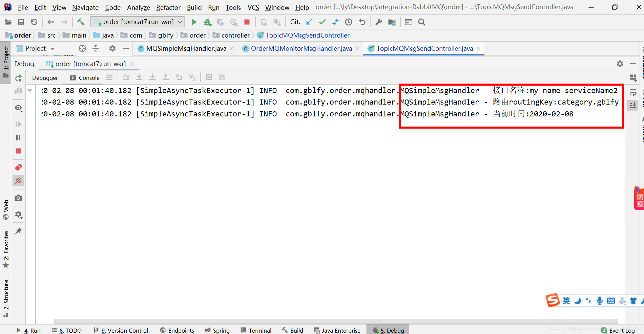Toggle soft-wrap in console
Image resolution: width=644 pixels, height=334 pixels.
[x=632, y=93]
